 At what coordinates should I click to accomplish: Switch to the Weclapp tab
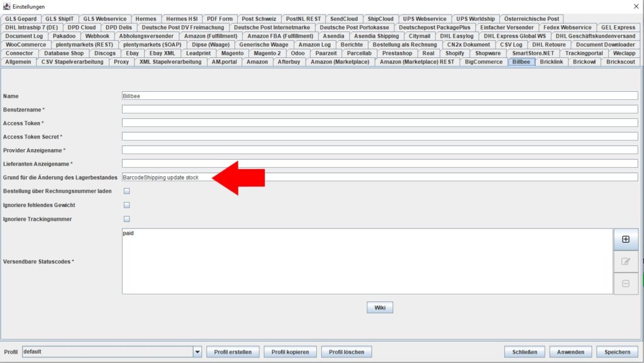tap(625, 53)
